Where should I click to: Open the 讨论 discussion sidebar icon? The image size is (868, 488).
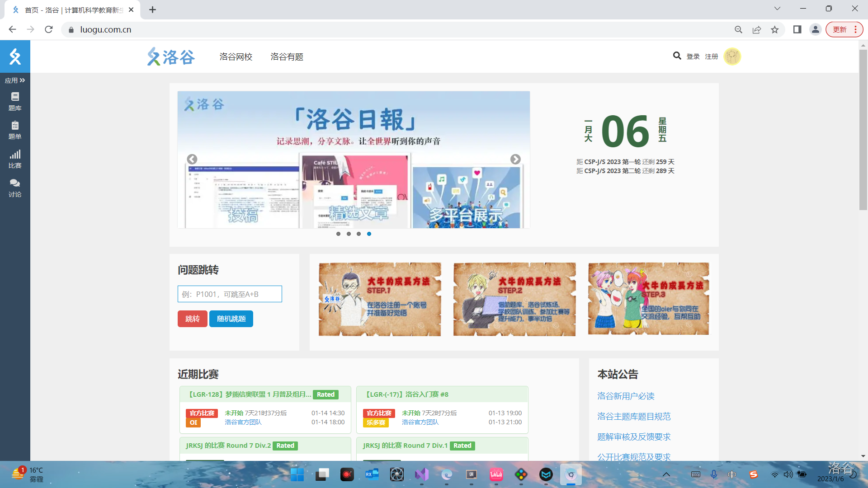tap(15, 188)
